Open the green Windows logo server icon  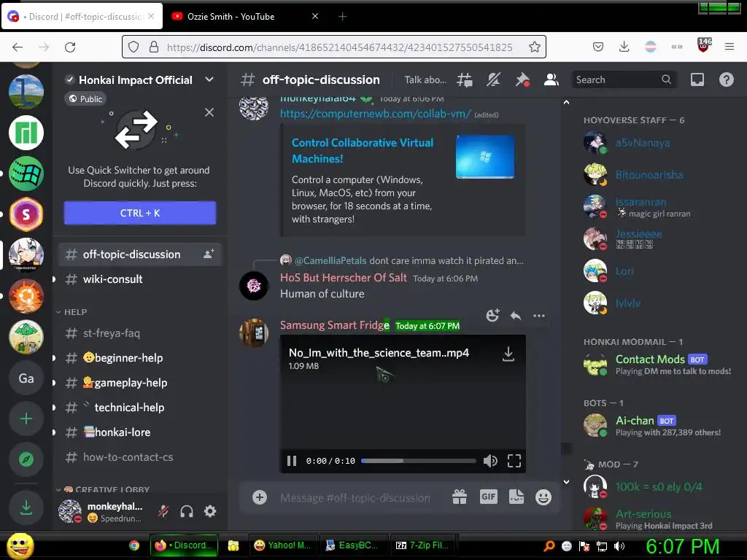[x=26, y=174]
